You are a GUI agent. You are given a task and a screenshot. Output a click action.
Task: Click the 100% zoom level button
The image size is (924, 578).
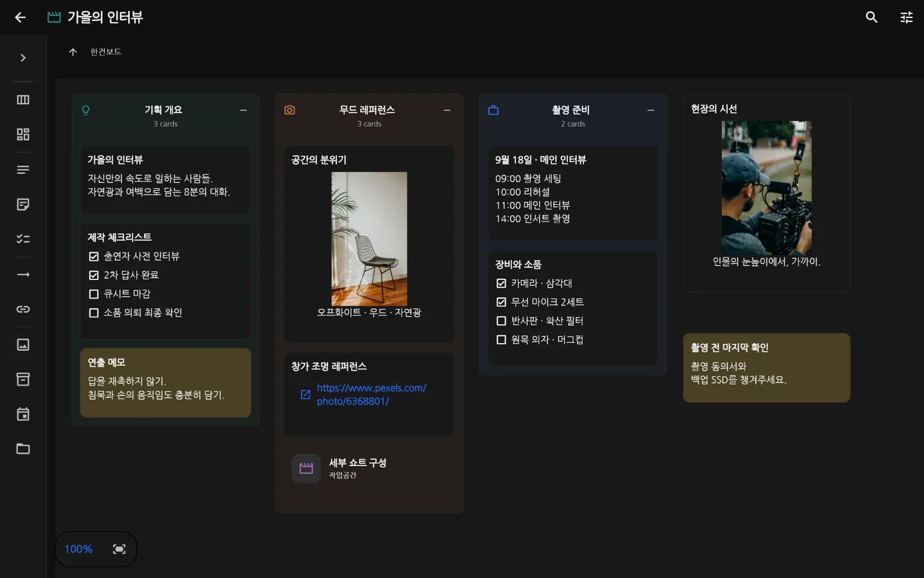78,549
